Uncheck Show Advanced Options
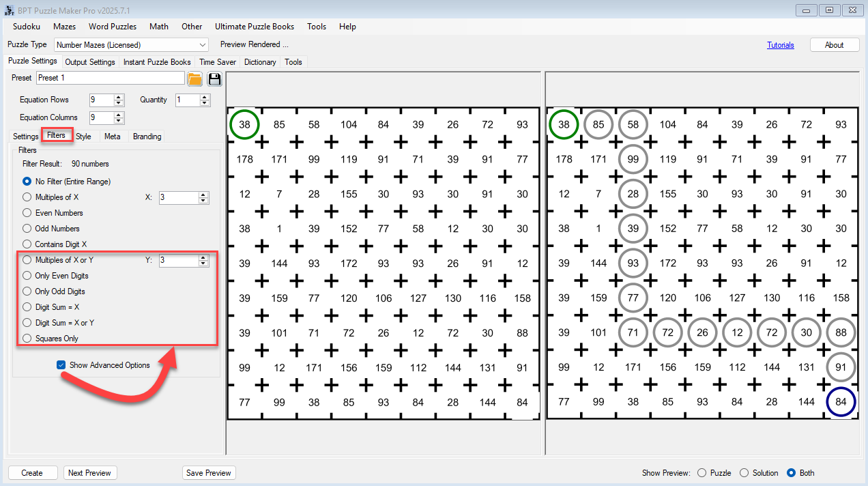Viewport: 868px width, 486px height. [61, 365]
